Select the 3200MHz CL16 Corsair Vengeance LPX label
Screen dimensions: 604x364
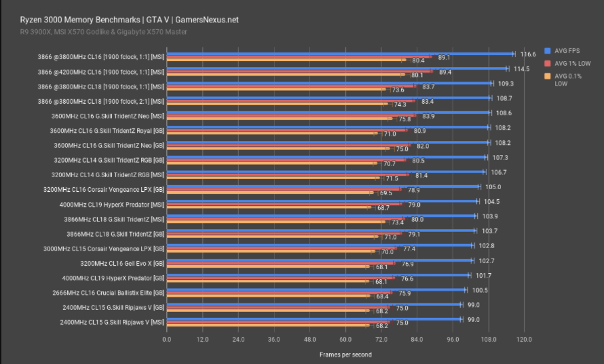tap(103, 189)
